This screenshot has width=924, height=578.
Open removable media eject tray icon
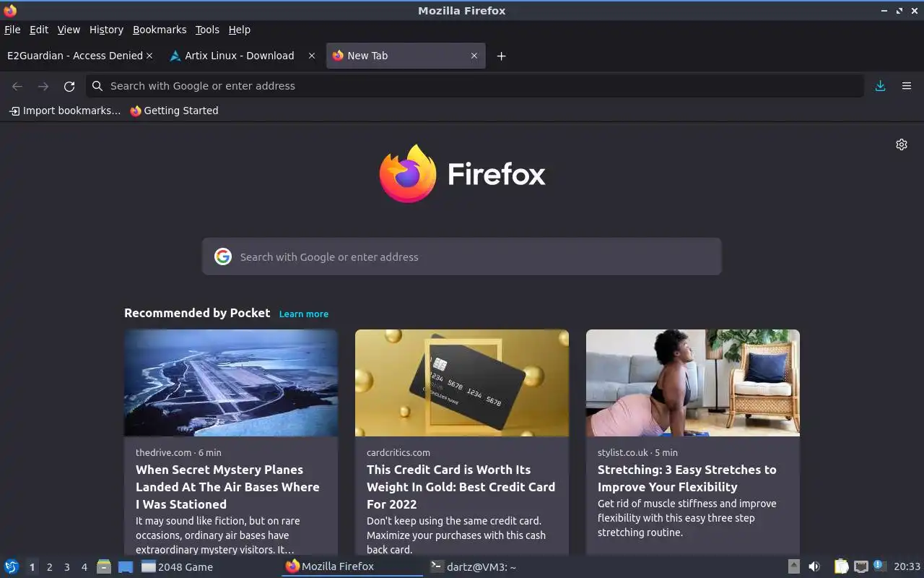(x=793, y=566)
